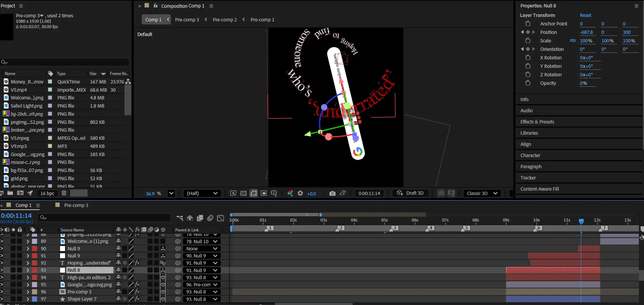This screenshot has width=644, height=305.
Task: Click the red label color of layer 90
Action: click(x=35, y=249)
